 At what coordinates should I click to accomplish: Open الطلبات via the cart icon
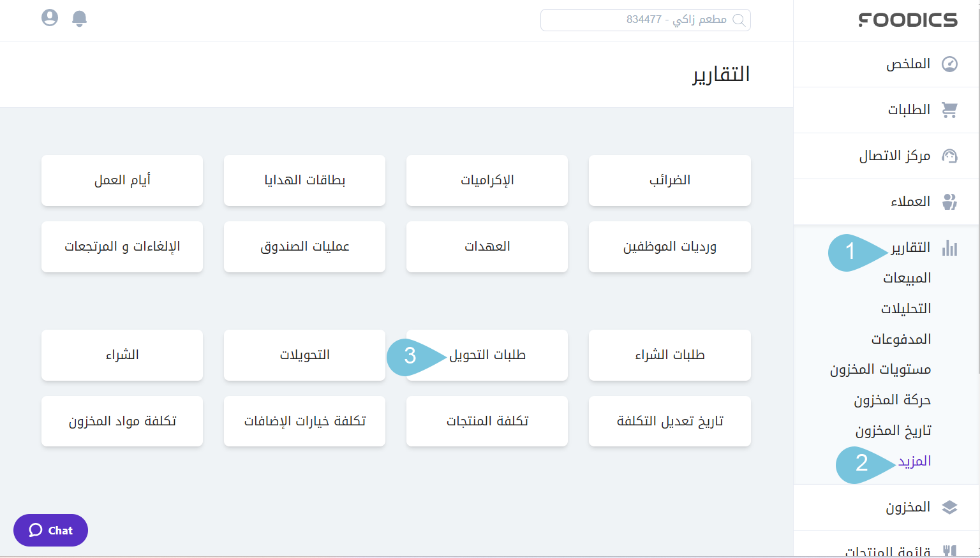coord(950,110)
